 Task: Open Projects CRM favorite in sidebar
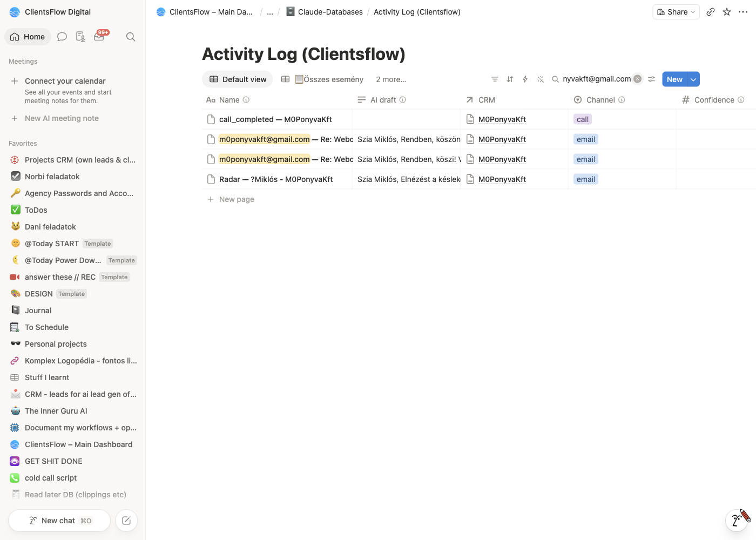click(x=73, y=160)
